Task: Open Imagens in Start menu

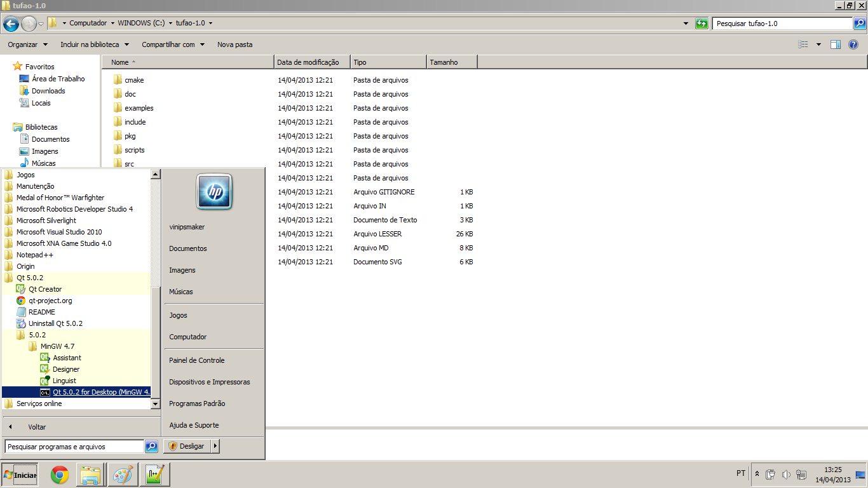Action: click(182, 270)
